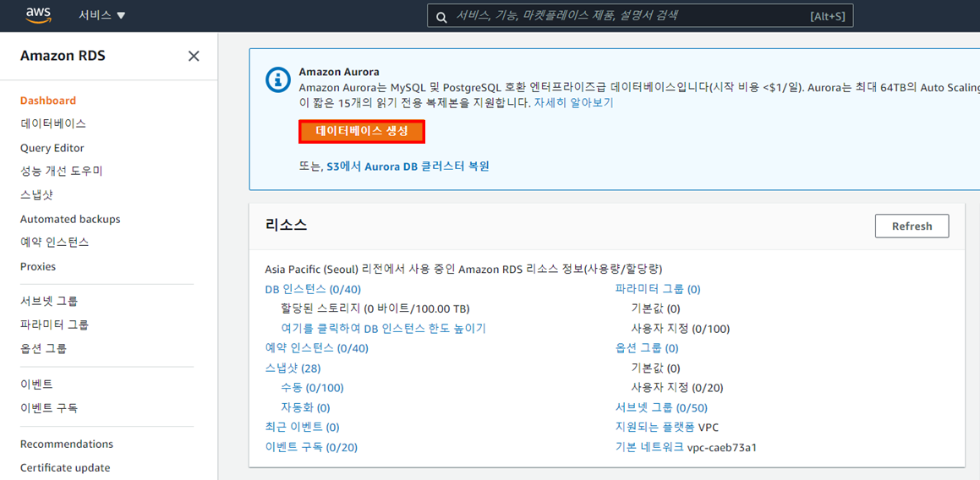
Task: Open Recommendations in the sidebar
Action: (x=66, y=445)
